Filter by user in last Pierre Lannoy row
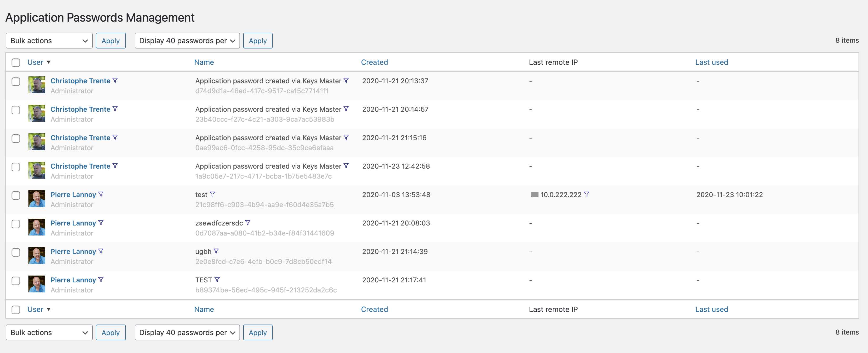Screen dimensions: 868x353 [101, 280]
